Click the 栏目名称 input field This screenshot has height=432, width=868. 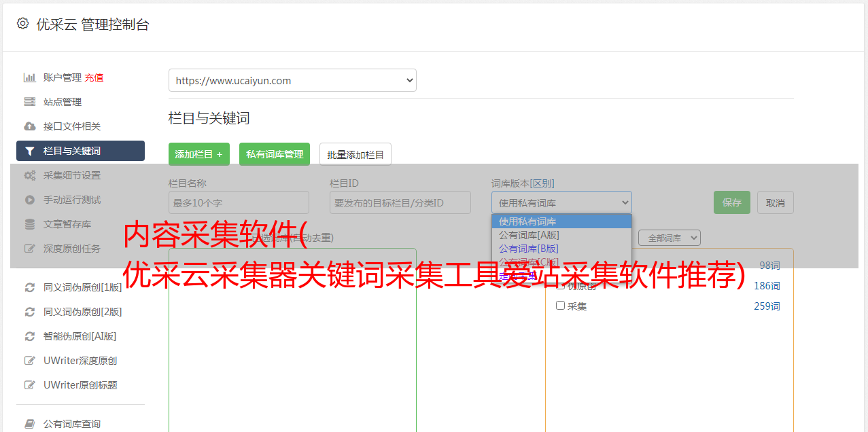point(239,202)
